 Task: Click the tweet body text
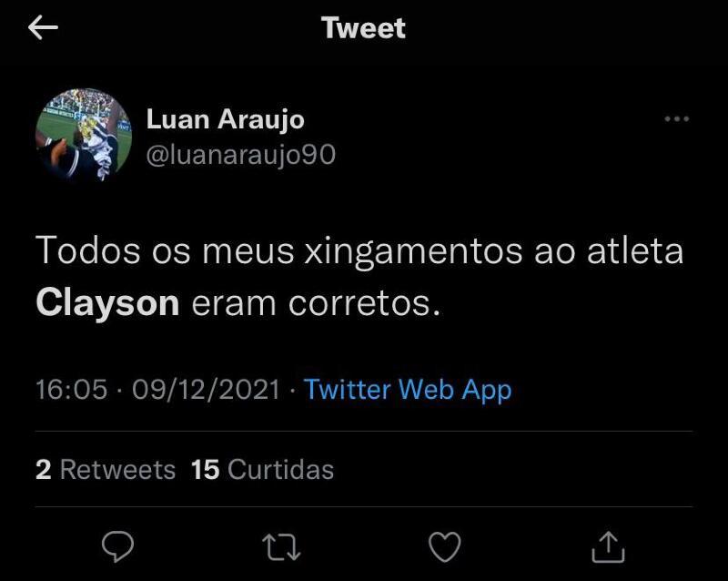359,277
